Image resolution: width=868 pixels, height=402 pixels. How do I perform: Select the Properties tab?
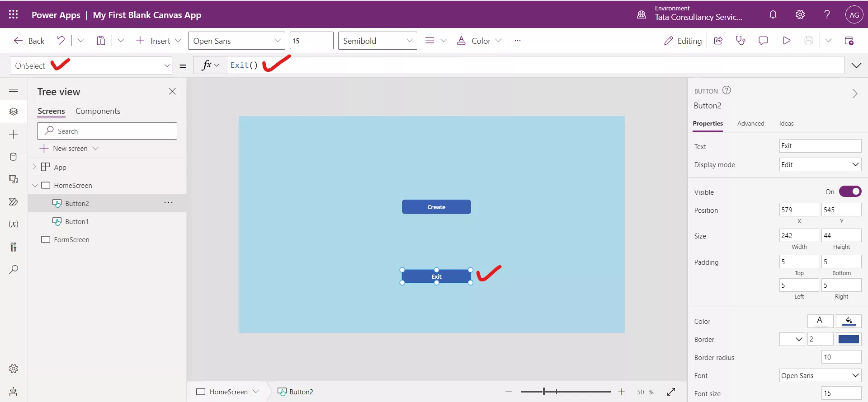[708, 123]
